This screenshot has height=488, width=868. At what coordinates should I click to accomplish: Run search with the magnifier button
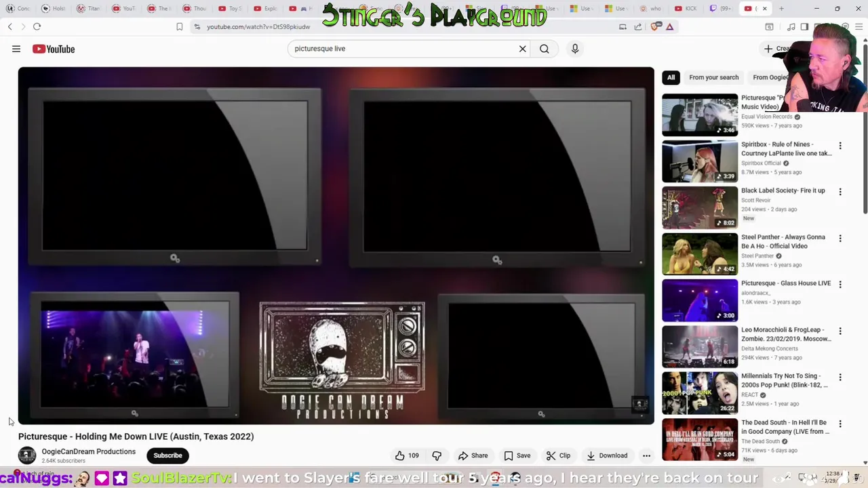[x=544, y=49]
